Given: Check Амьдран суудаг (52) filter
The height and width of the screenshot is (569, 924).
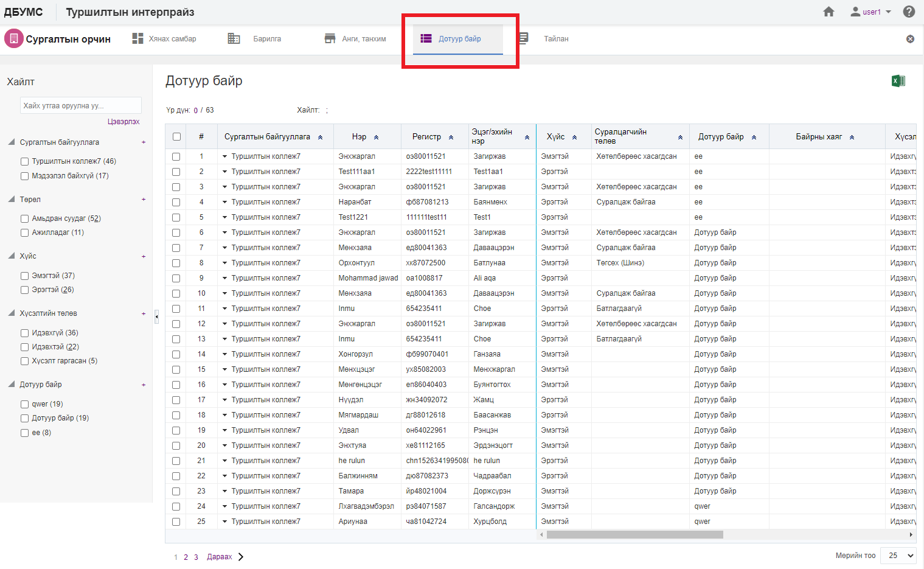Looking at the screenshot, I should tap(25, 219).
